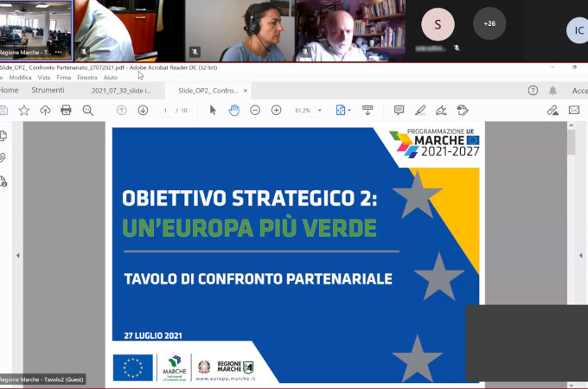Screen dimensions: 588x389
Task: Select the woman with headset video tile
Action: (240, 31)
